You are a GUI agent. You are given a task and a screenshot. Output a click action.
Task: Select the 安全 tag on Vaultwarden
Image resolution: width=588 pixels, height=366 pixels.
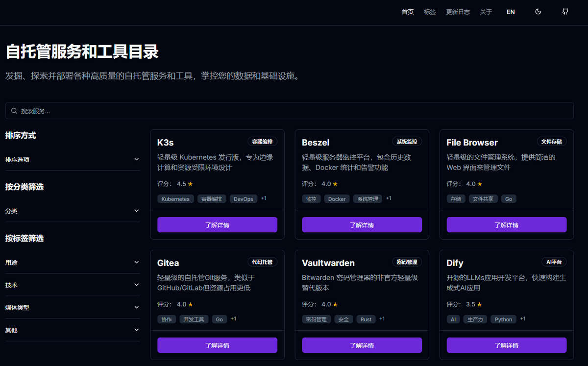coord(343,319)
